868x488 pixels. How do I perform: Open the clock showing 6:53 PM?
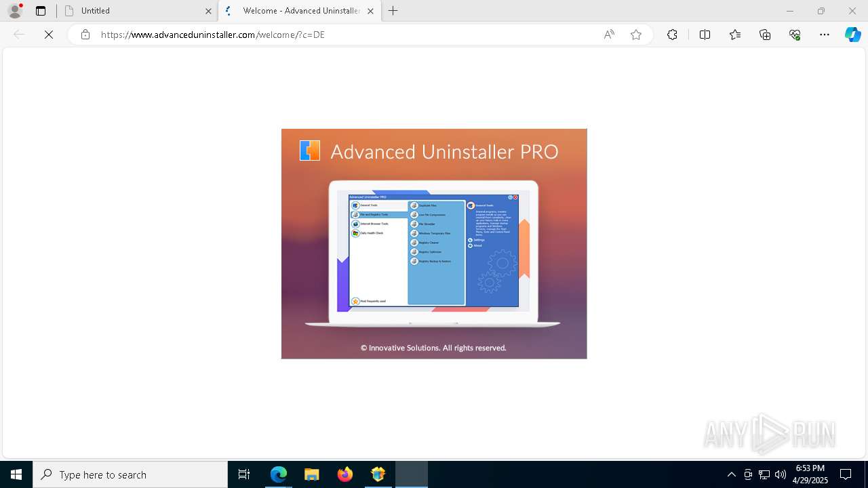pyautogui.click(x=810, y=474)
